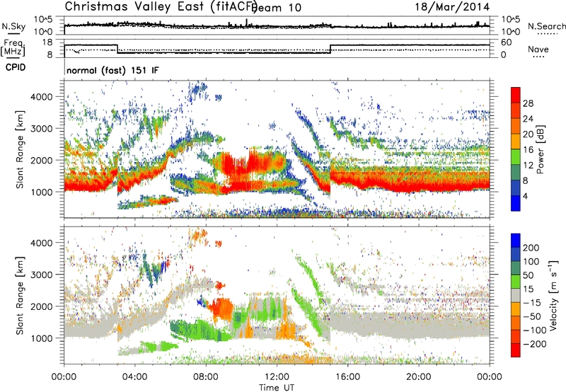The image size is (566, 392).
Task: Click the '20:00' time axis label
Action: point(419,377)
